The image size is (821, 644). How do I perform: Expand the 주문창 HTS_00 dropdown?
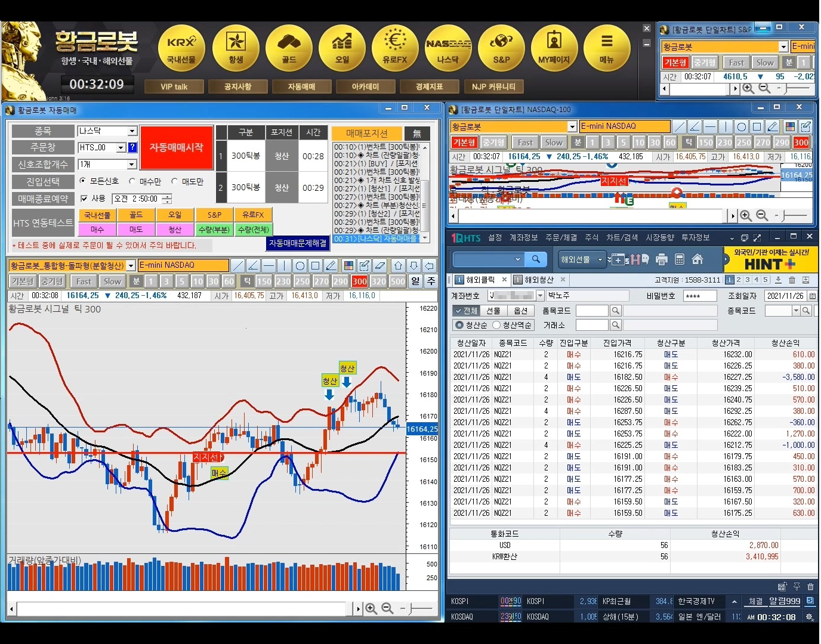pos(121,147)
